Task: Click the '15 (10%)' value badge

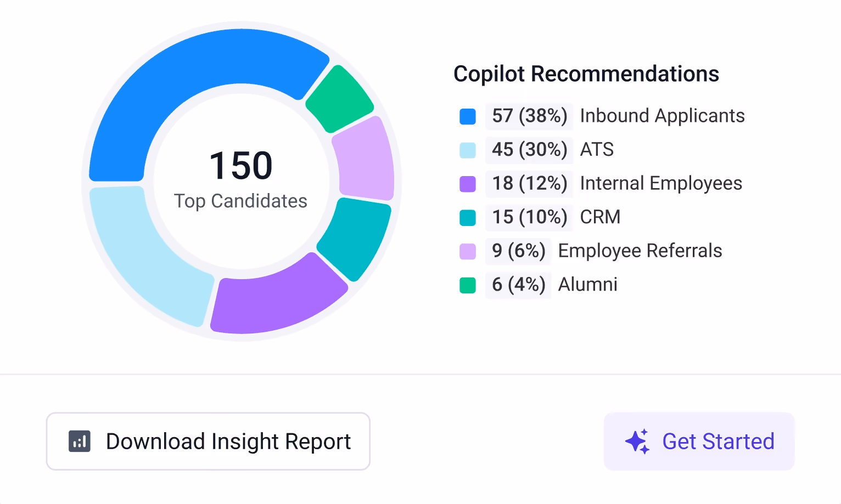Action: point(529,217)
